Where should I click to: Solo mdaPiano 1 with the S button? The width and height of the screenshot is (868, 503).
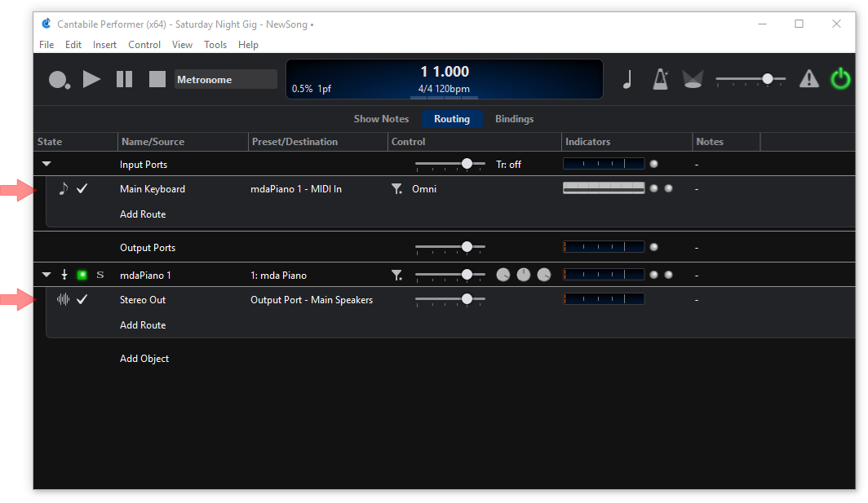(100, 275)
